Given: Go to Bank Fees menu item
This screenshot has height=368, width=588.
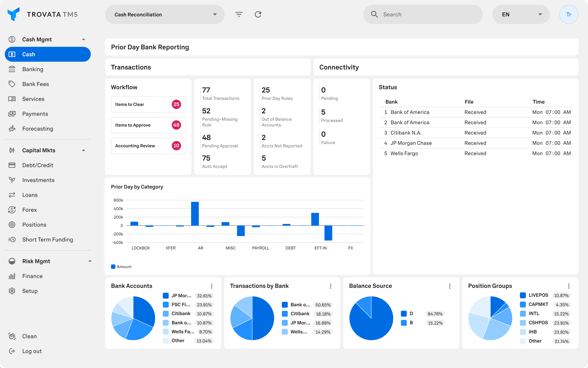Looking at the screenshot, I should (x=36, y=84).
